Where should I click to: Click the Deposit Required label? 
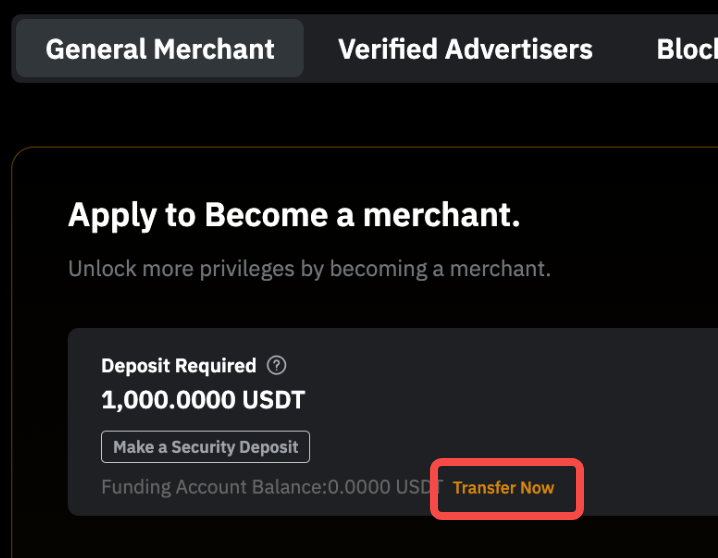coord(178,366)
